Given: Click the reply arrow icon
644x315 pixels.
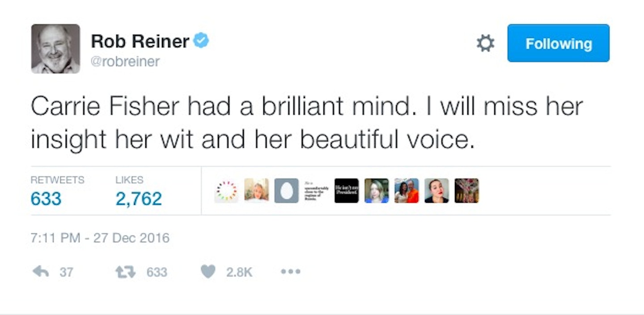Looking at the screenshot, I should click(x=41, y=271).
